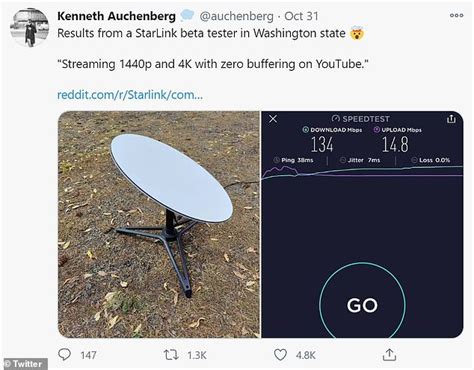Click the Speedtest logo title

point(361,119)
